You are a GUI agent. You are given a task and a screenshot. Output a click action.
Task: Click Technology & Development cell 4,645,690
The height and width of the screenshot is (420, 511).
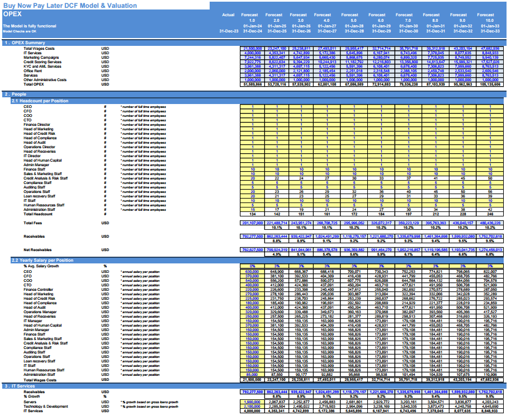[490, 407]
